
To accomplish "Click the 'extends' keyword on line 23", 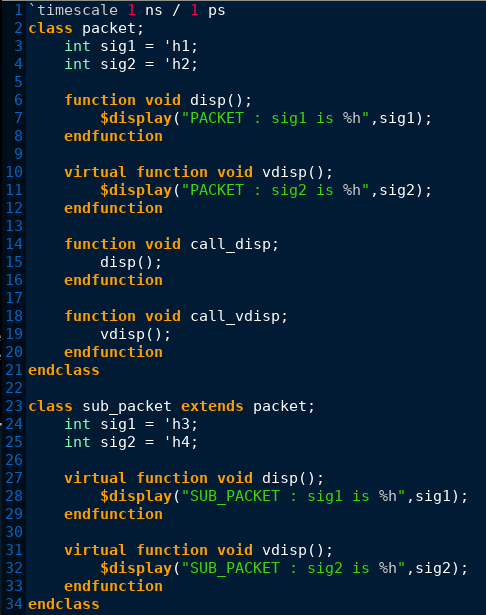I will coord(212,406).
